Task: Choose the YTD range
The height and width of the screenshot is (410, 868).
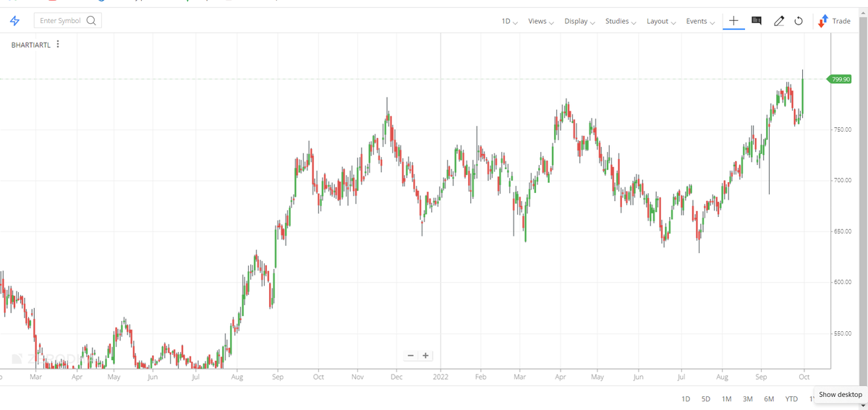Action: [791, 399]
